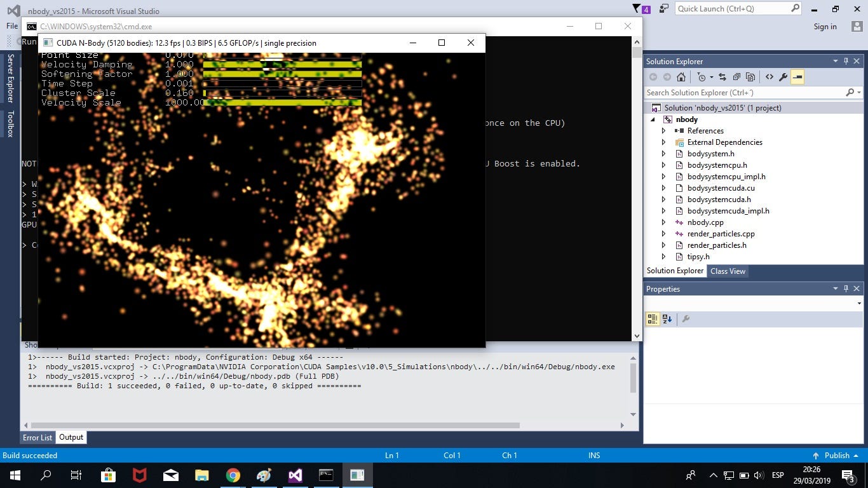Expand the References node
This screenshot has width=868, height=488.
[664, 131]
